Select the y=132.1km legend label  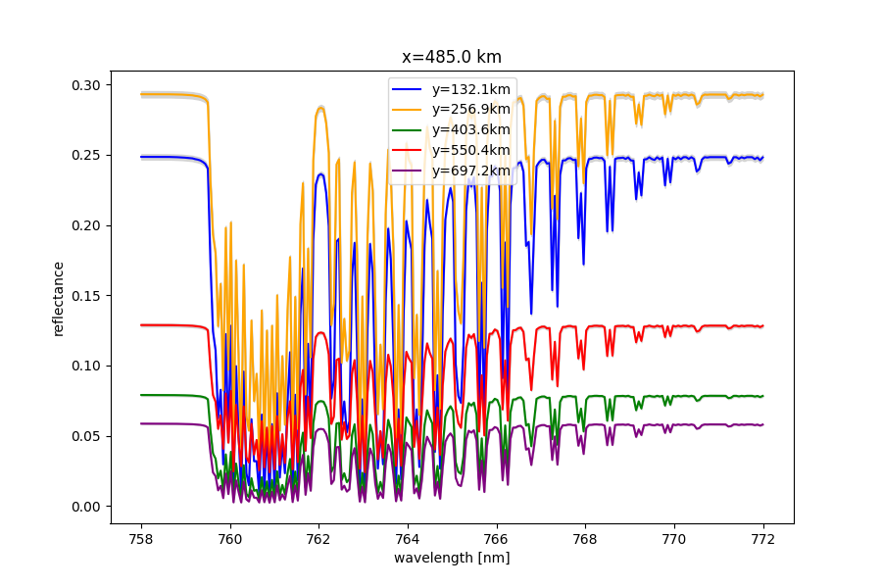[x=470, y=89]
